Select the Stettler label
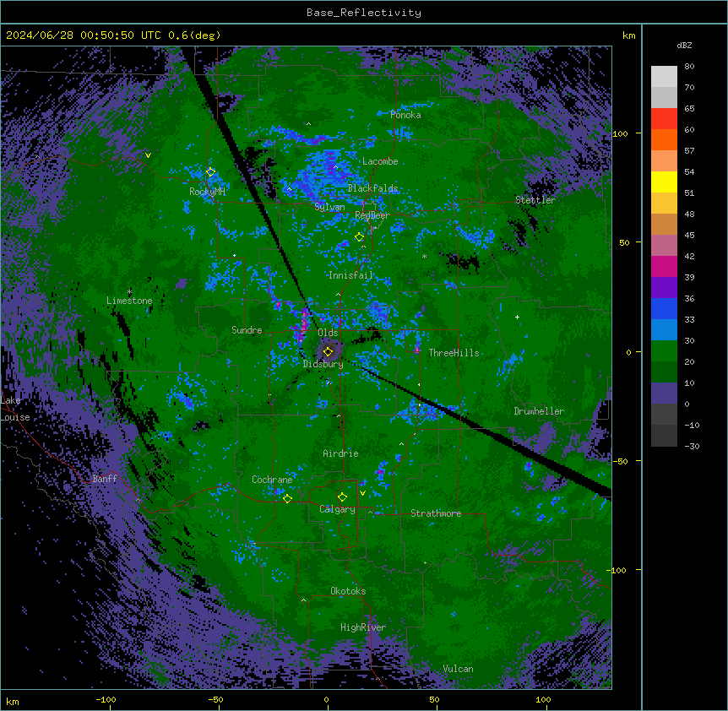Viewport: 728px width, 711px height. (535, 200)
